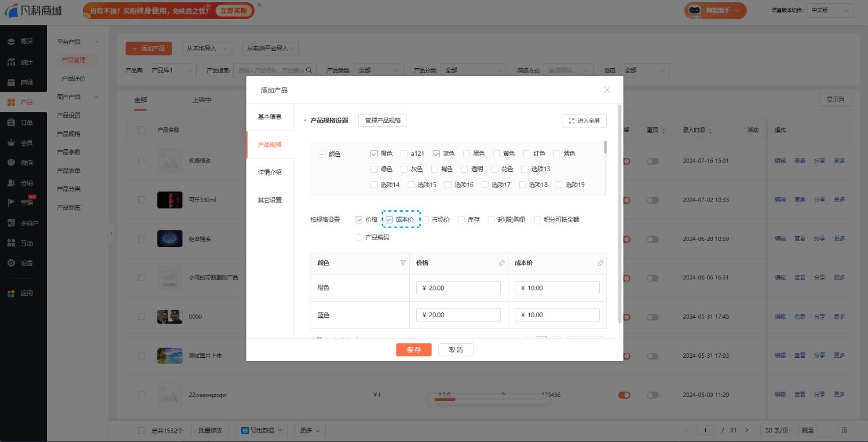The height and width of the screenshot is (442, 868).
Task: Open 产品分类 in the submenu
Action: pos(69,189)
